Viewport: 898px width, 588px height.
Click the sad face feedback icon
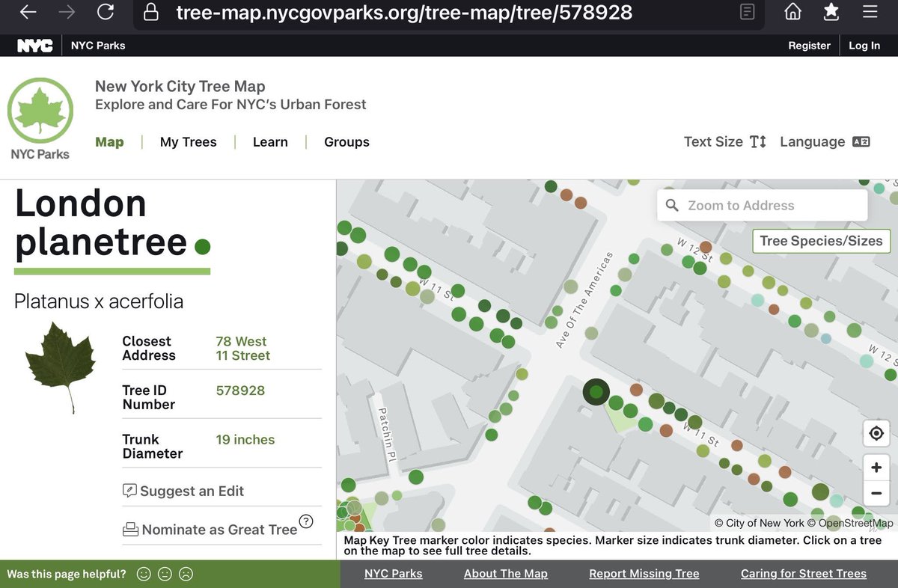[186, 575]
